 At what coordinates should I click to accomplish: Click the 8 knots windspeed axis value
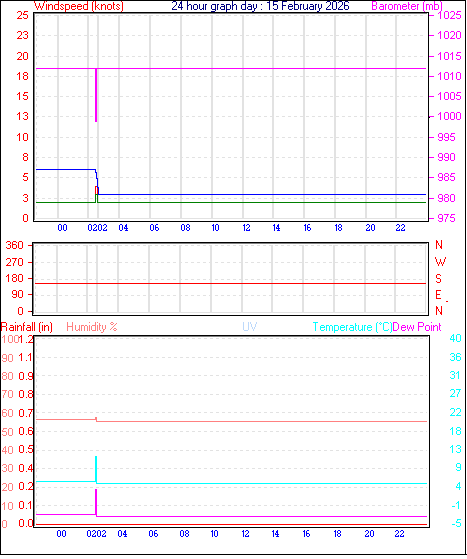[25, 157]
